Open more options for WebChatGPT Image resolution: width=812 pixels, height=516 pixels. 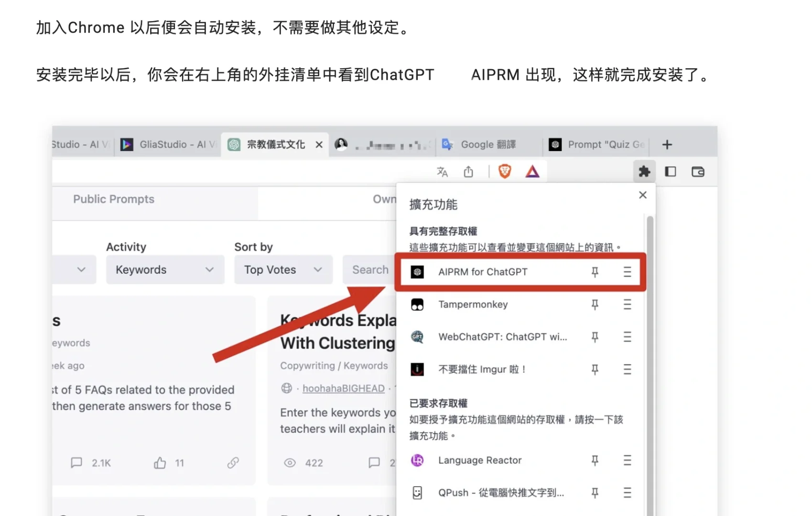(628, 337)
